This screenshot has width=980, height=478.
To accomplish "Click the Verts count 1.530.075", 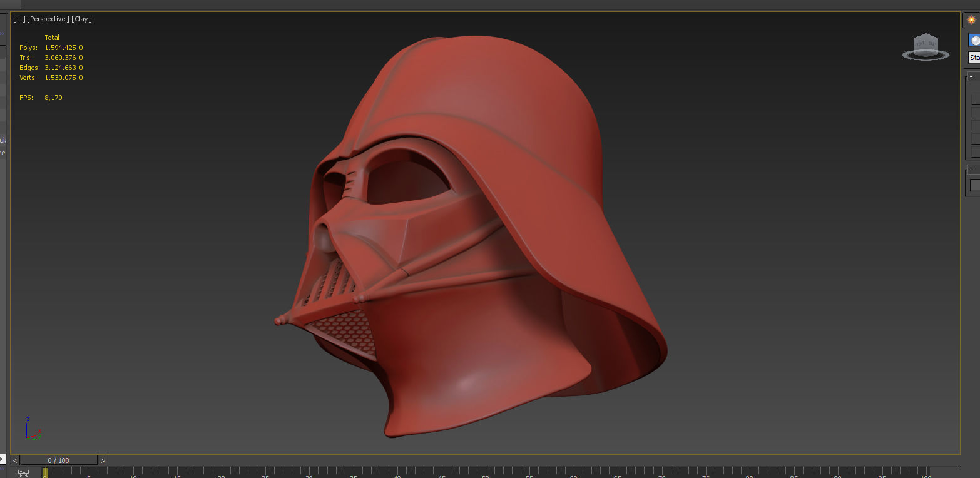I will coord(60,78).
